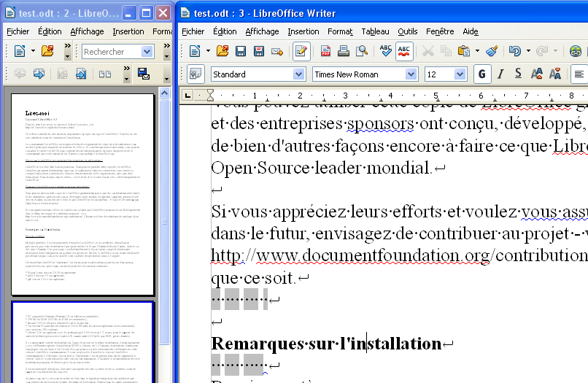Toggle Italic formatting

tap(500, 74)
